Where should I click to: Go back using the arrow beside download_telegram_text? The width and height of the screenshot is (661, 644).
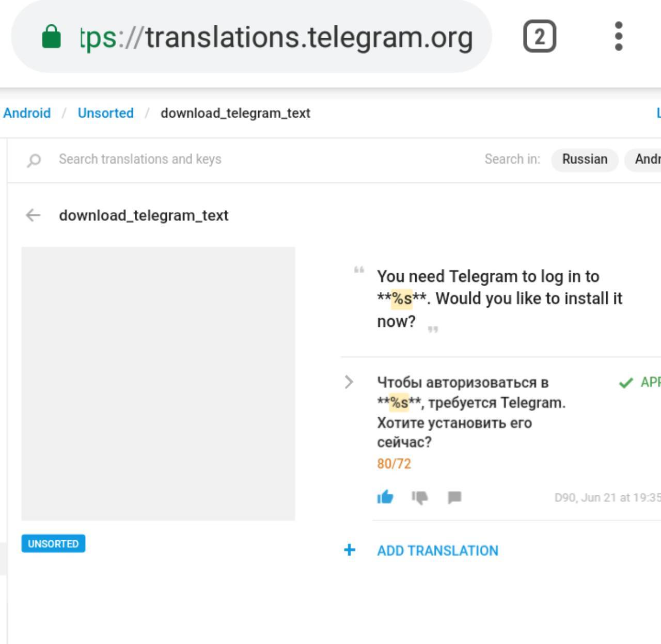33,215
